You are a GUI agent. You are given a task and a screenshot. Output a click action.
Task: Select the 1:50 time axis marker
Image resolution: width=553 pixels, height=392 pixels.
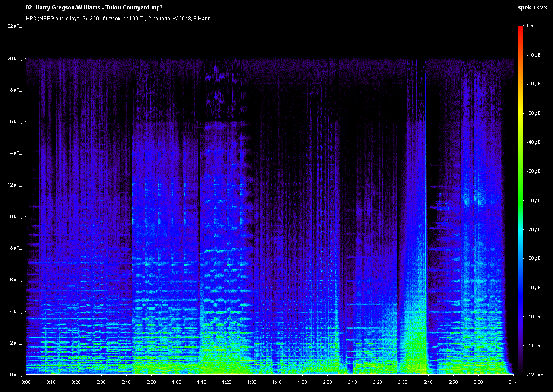click(302, 382)
